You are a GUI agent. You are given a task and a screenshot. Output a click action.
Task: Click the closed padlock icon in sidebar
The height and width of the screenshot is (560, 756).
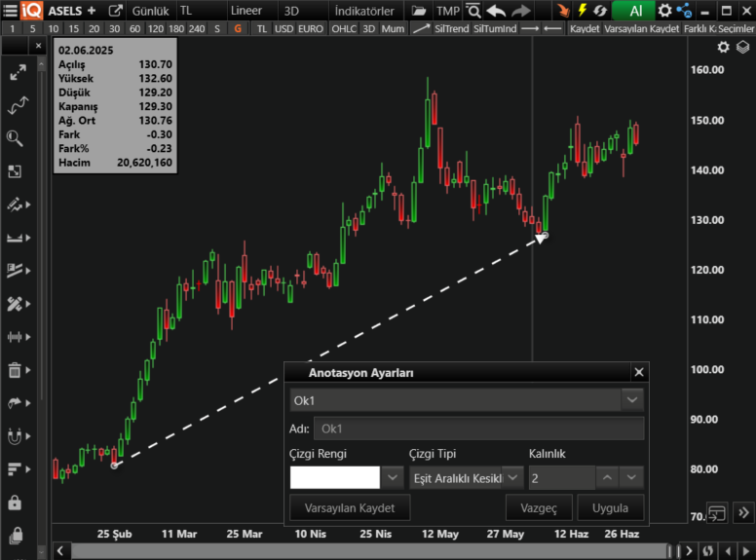click(15, 503)
